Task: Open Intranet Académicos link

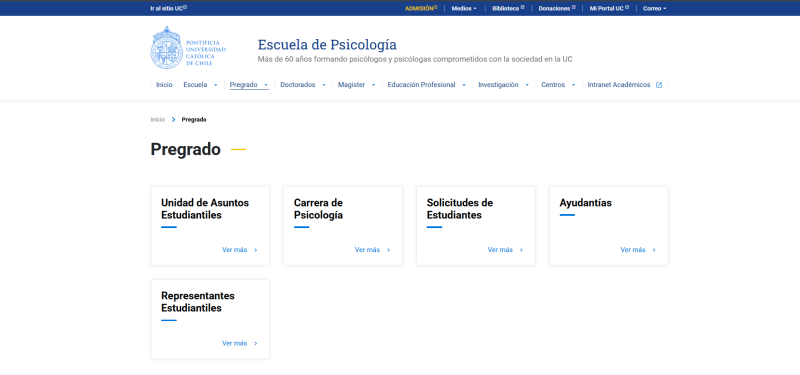Action: click(619, 85)
